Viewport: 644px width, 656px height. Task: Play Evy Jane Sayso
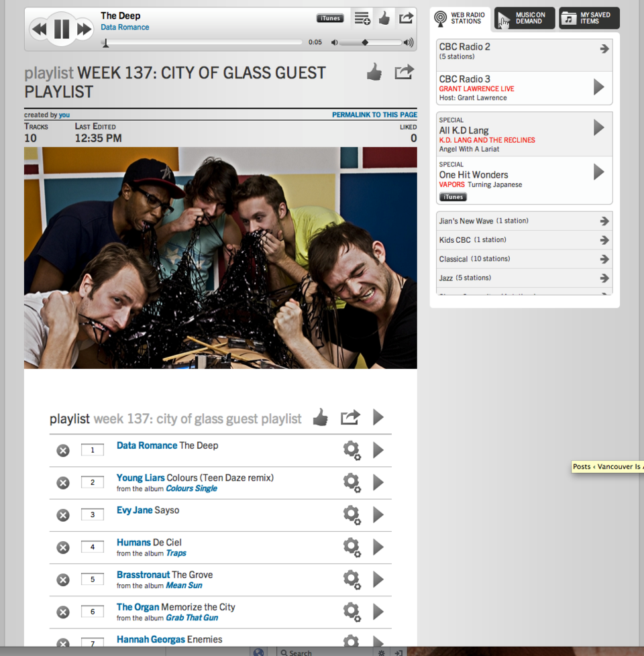coord(378,514)
